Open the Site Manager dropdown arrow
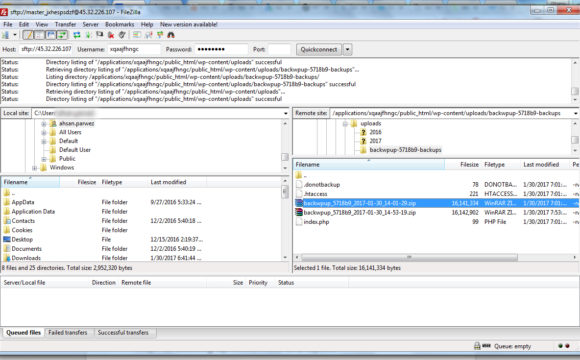Viewport: 580px width, 360px height. [x=15, y=35]
